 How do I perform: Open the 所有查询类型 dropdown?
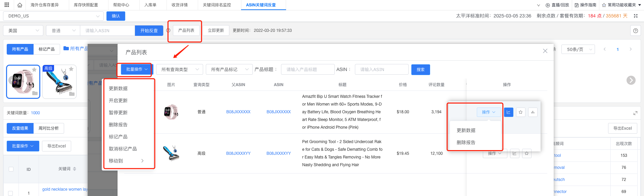coord(180,69)
